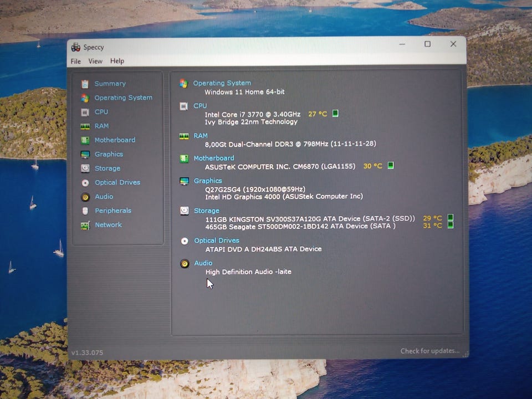Click the motherboard temperature 30 °C value
The height and width of the screenshot is (399, 532).
coord(373,166)
